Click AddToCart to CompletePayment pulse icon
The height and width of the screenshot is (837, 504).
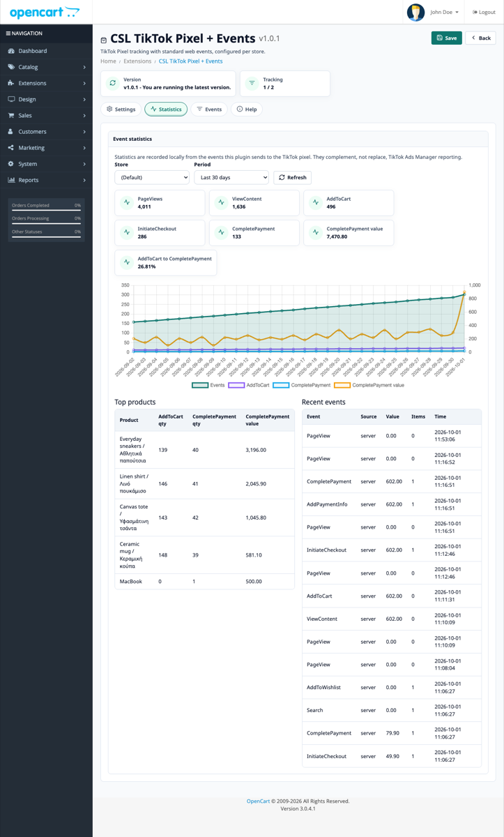point(127,262)
